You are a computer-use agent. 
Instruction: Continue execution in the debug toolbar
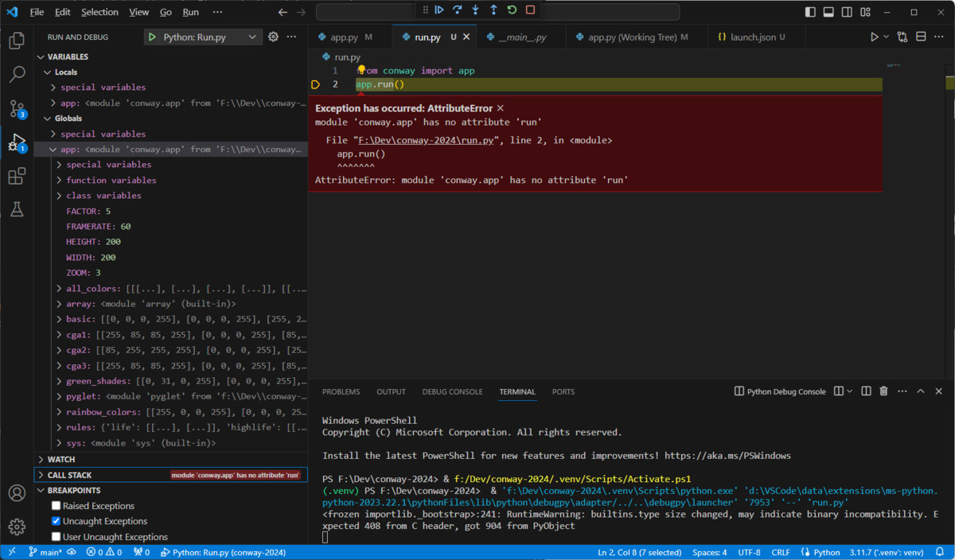point(439,10)
